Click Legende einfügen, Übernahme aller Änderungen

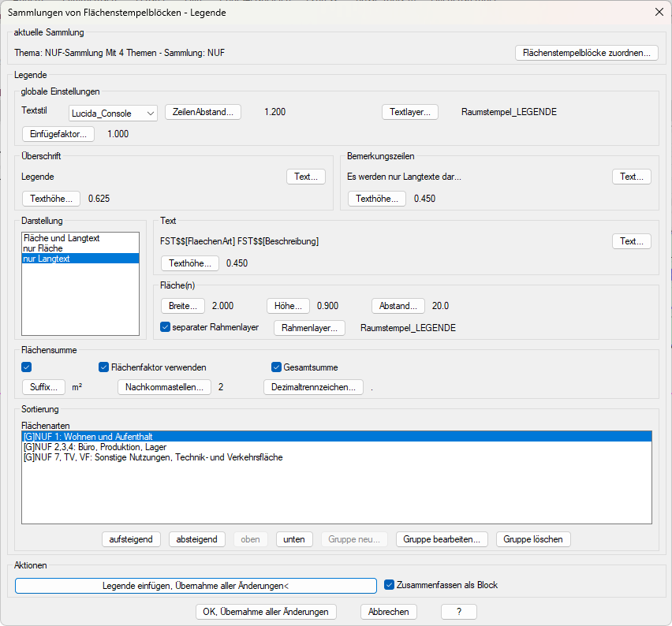pos(196,586)
